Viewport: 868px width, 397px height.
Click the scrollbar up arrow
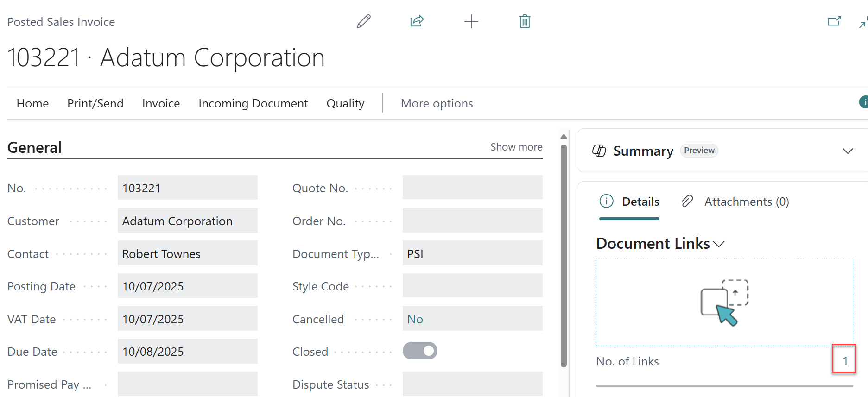tap(564, 137)
